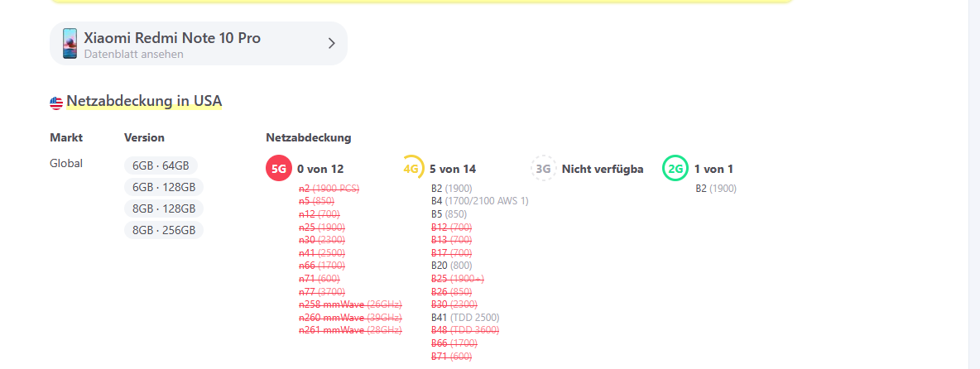Click the 2G band B2 (1900)
Image resolution: width=980 pixels, height=369 pixels.
point(716,189)
